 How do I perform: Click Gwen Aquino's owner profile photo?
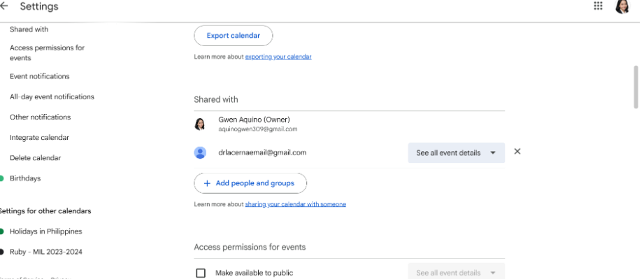[x=199, y=124]
